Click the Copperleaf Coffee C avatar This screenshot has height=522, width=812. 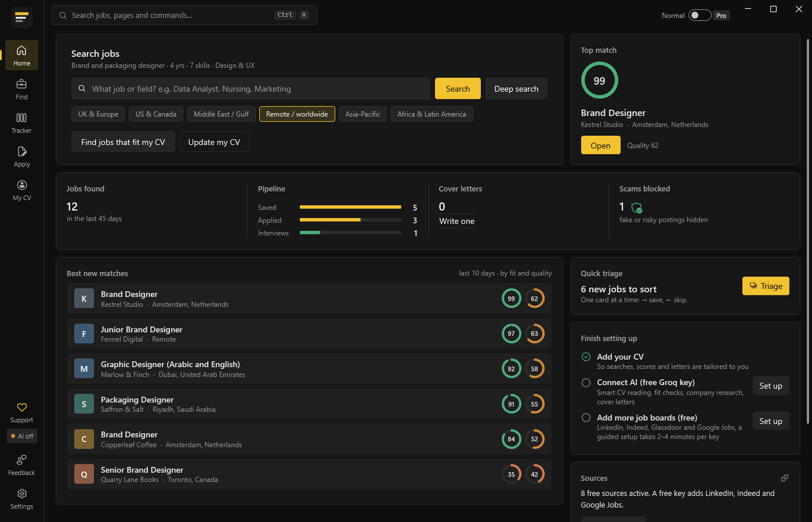[x=84, y=439]
